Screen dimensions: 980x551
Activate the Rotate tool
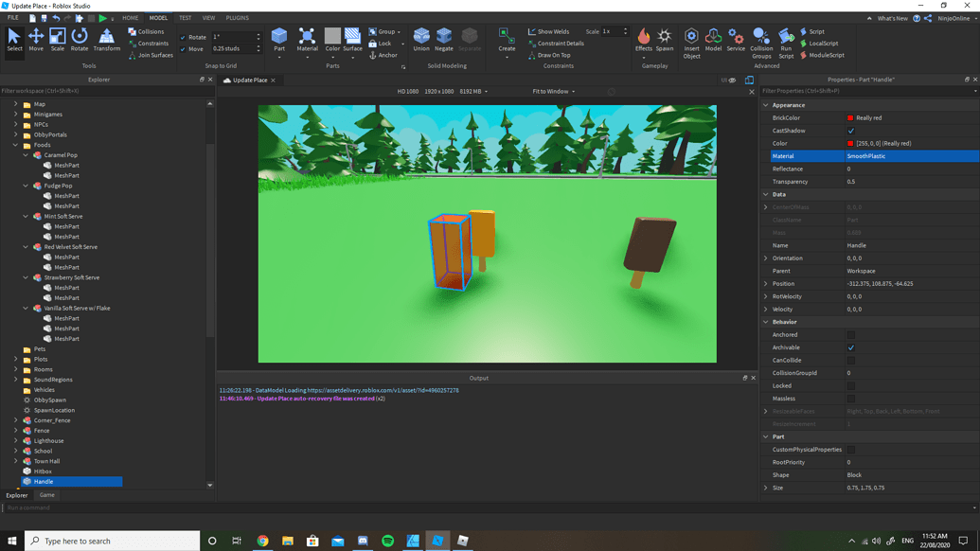pos(80,40)
